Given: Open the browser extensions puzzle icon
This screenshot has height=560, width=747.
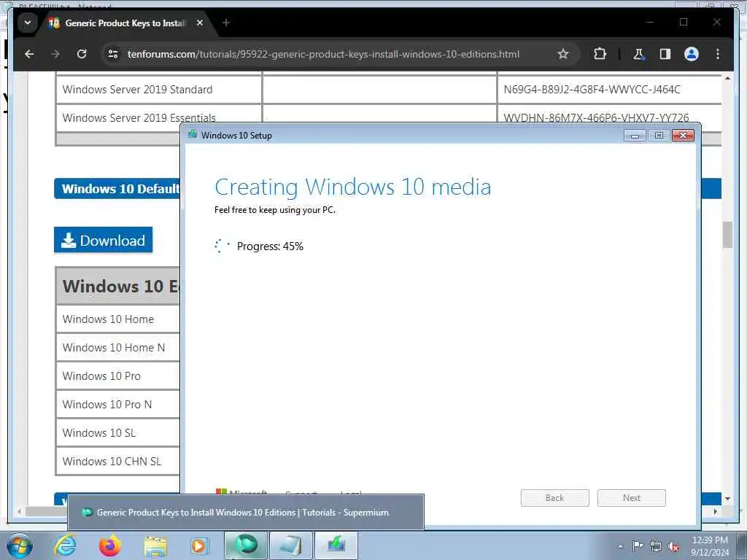Looking at the screenshot, I should (x=600, y=54).
